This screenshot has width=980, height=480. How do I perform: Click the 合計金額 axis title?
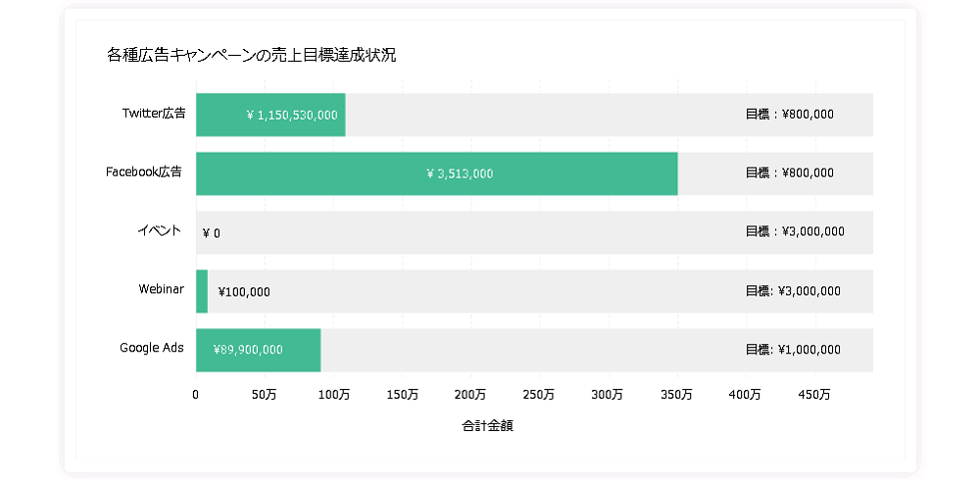tap(487, 427)
